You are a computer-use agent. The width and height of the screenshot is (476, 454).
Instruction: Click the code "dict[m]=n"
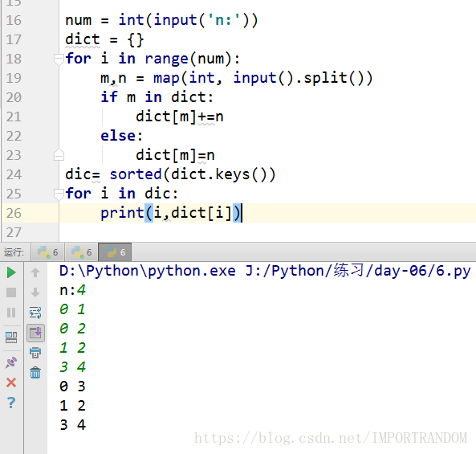175,155
